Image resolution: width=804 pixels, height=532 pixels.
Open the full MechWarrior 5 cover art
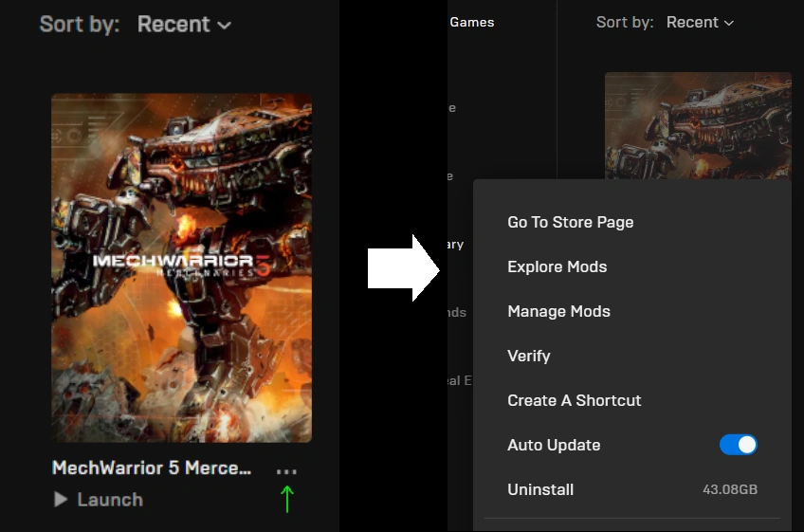pyautogui.click(x=181, y=267)
